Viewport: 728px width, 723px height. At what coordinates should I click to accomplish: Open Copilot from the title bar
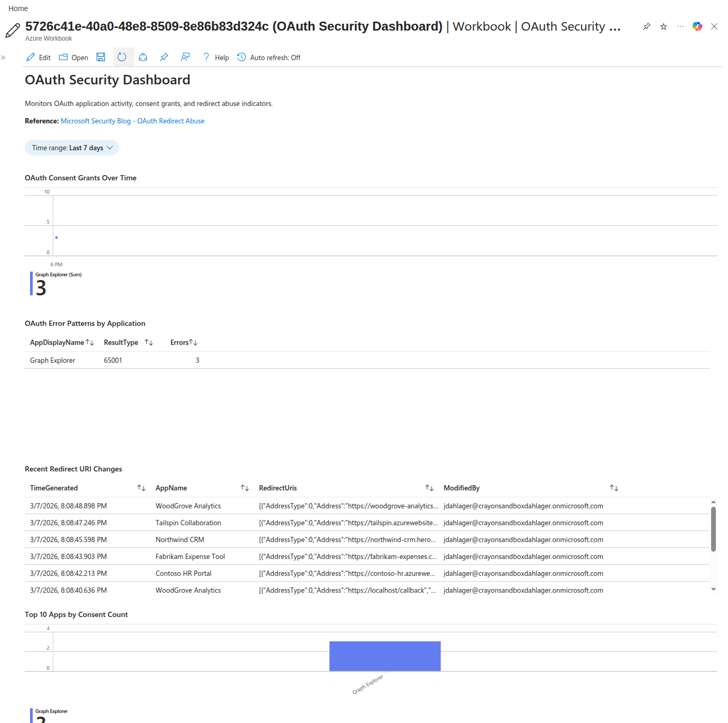pyautogui.click(x=697, y=26)
